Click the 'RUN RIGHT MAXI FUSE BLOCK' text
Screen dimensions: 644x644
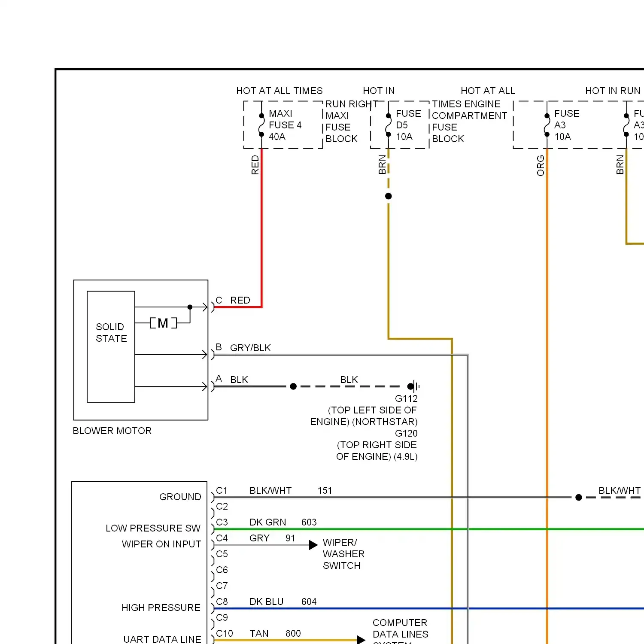pos(352,122)
